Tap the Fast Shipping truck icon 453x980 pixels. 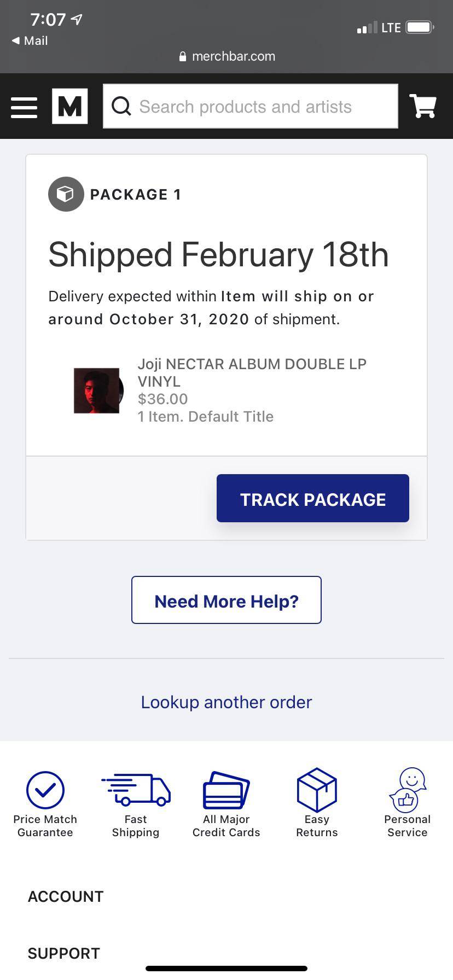tap(136, 790)
